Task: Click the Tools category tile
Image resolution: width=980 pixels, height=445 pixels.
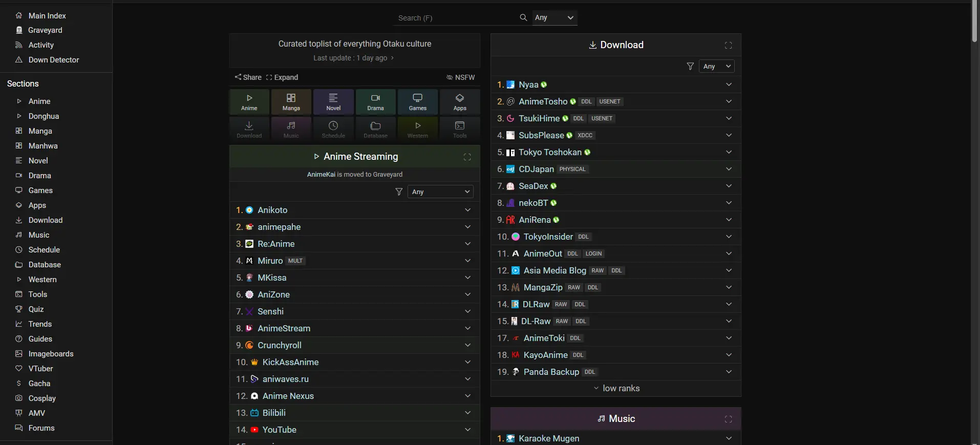Action: 460,130
